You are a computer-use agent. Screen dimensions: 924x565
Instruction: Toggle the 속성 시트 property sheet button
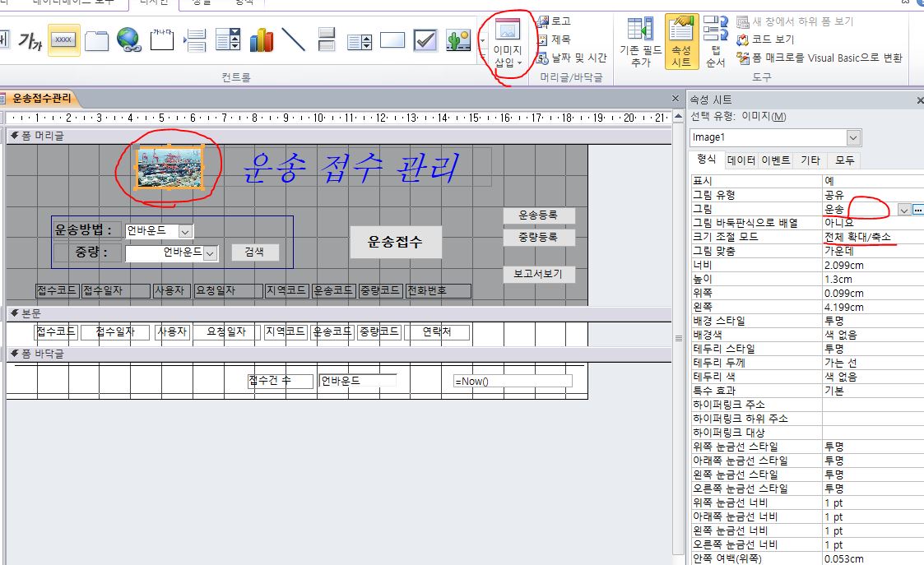(680, 41)
